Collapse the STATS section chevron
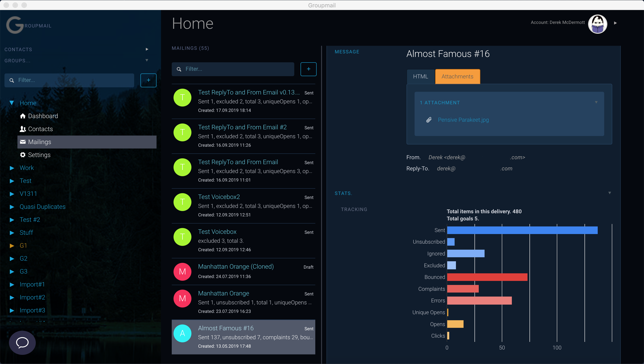Image resolution: width=644 pixels, height=364 pixels. pyautogui.click(x=610, y=193)
